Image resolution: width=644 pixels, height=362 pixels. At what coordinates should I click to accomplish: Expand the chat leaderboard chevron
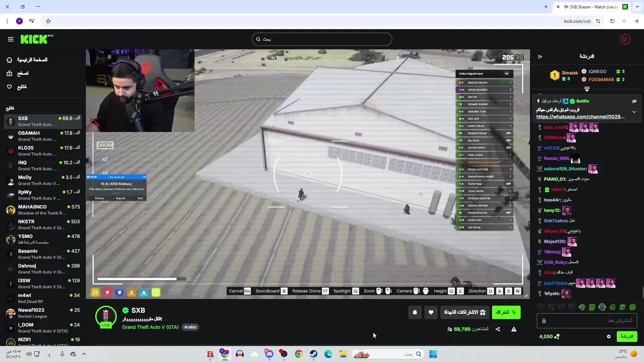tap(587, 89)
